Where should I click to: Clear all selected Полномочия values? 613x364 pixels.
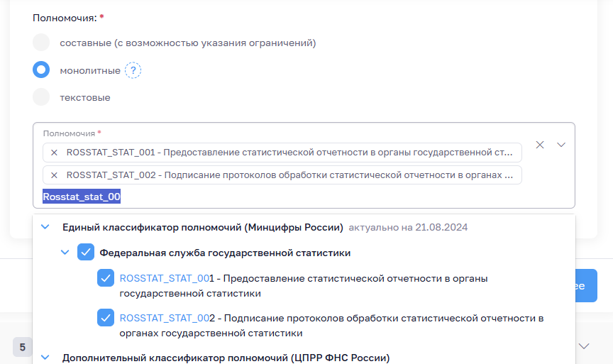(540, 145)
